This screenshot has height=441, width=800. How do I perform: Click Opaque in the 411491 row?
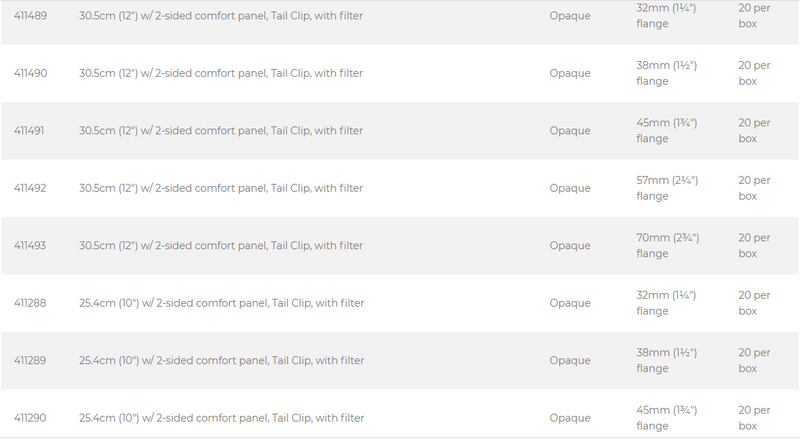coord(570,131)
